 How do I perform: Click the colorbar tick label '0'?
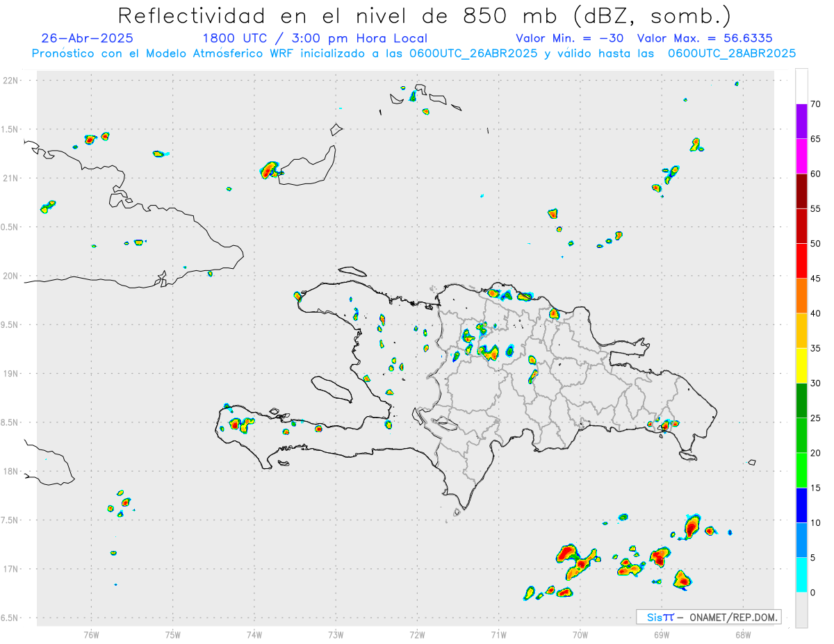pyautogui.click(x=812, y=592)
